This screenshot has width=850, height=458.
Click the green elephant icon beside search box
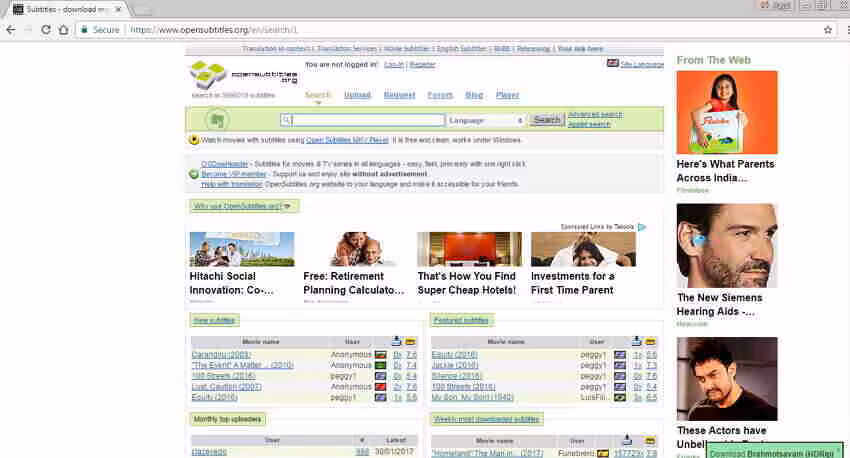pos(217,120)
